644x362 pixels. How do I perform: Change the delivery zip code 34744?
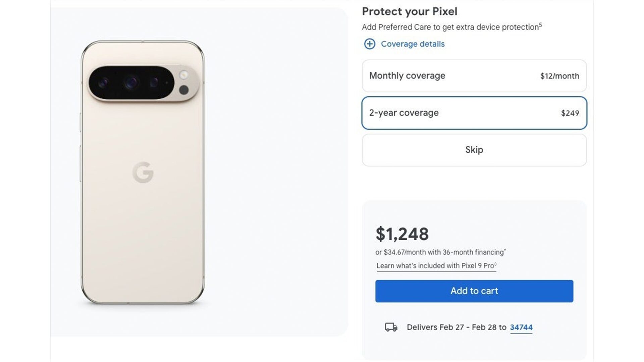(521, 327)
